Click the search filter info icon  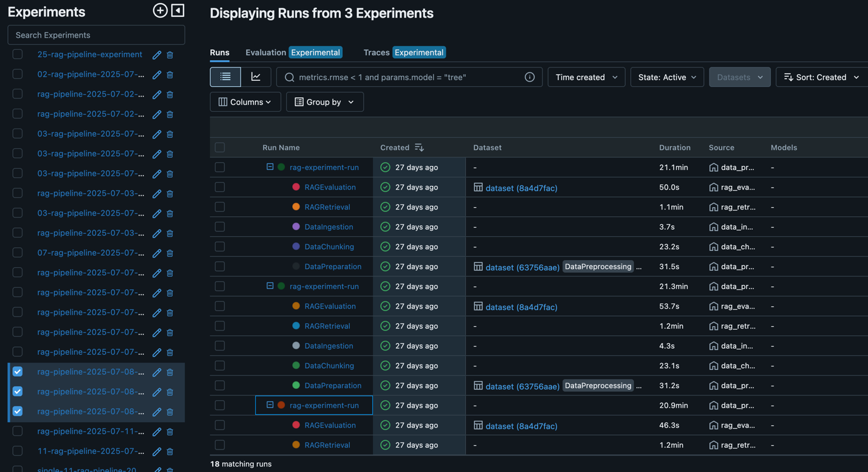click(x=530, y=77)
